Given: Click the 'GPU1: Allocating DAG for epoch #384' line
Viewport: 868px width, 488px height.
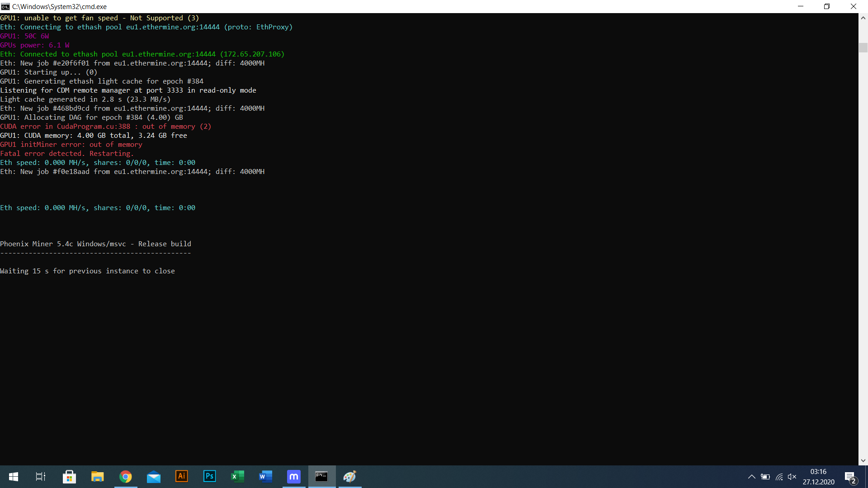Looking at the screenshot, I should pos(91,117).
